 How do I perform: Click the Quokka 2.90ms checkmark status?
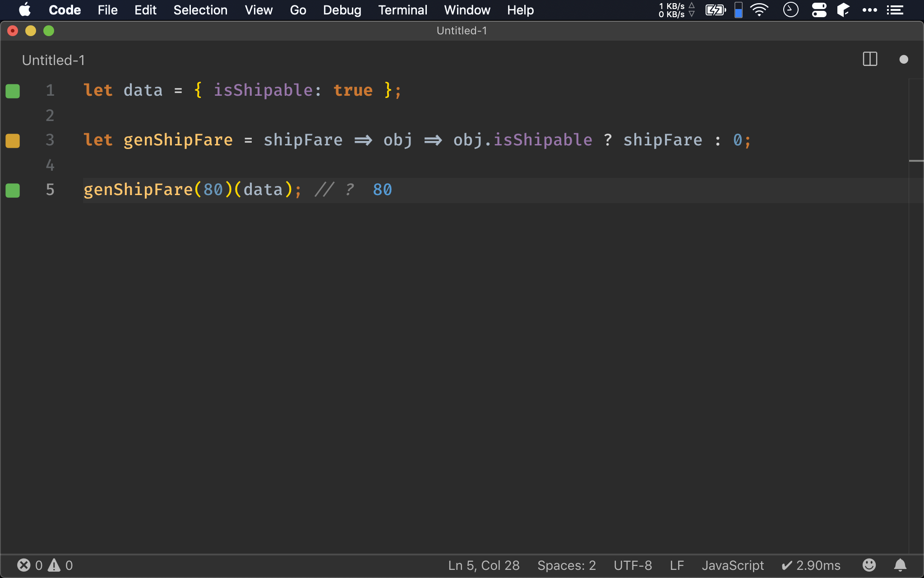(x=811, y=565)
